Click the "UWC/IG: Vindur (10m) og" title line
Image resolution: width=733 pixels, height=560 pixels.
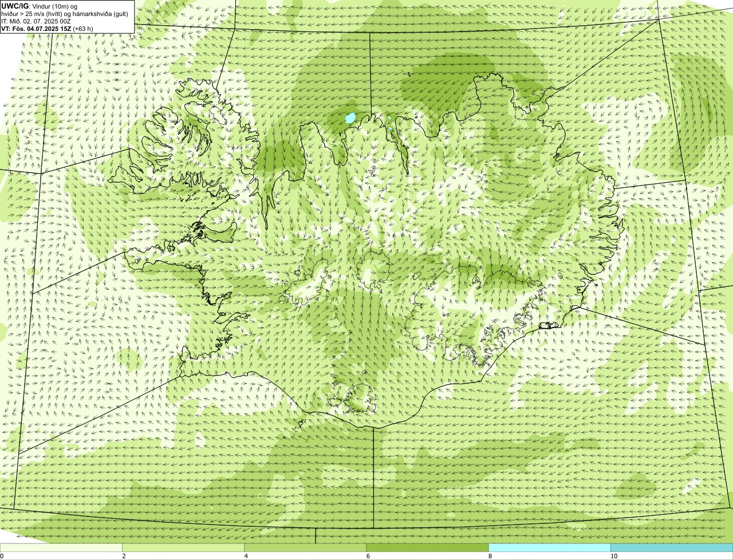[39, 6]
